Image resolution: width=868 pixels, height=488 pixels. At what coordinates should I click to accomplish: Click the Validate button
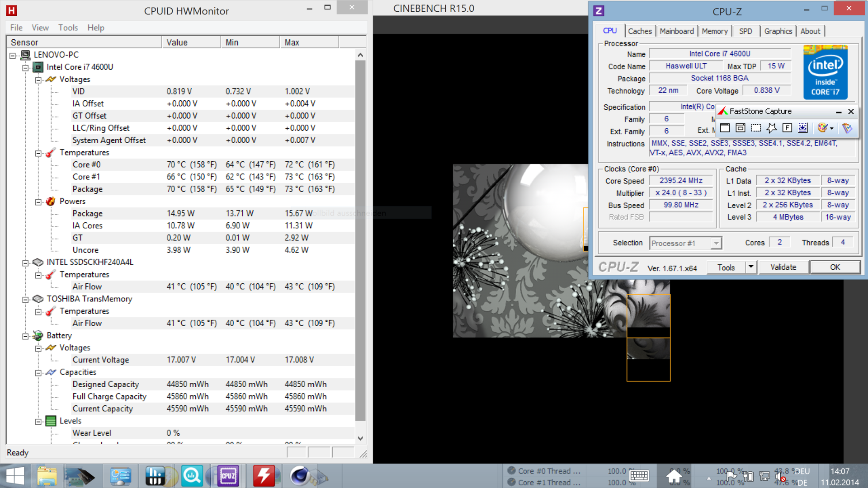pyautogui.click(x=783, y=267)
